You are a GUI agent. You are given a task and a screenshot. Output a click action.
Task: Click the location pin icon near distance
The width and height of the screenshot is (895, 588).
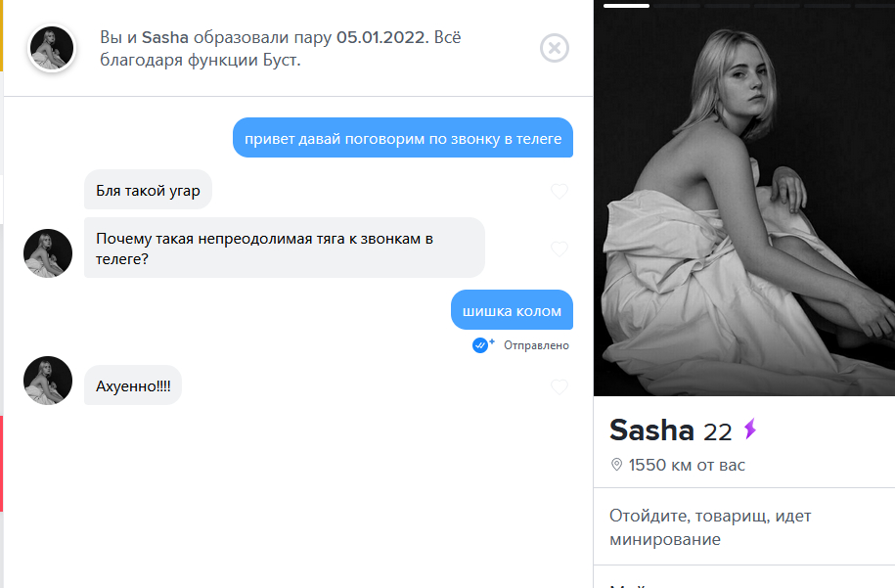tap(616, 465)
